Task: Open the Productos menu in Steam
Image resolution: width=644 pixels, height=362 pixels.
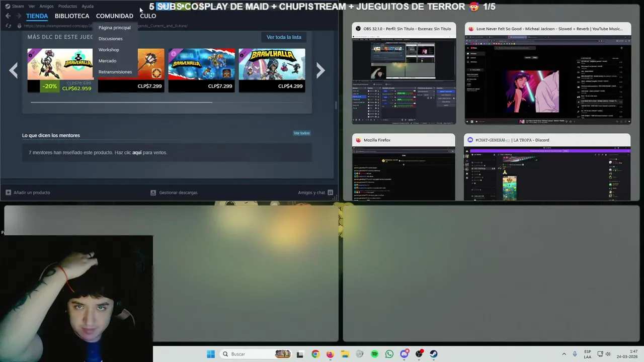Action: [67, 6]
